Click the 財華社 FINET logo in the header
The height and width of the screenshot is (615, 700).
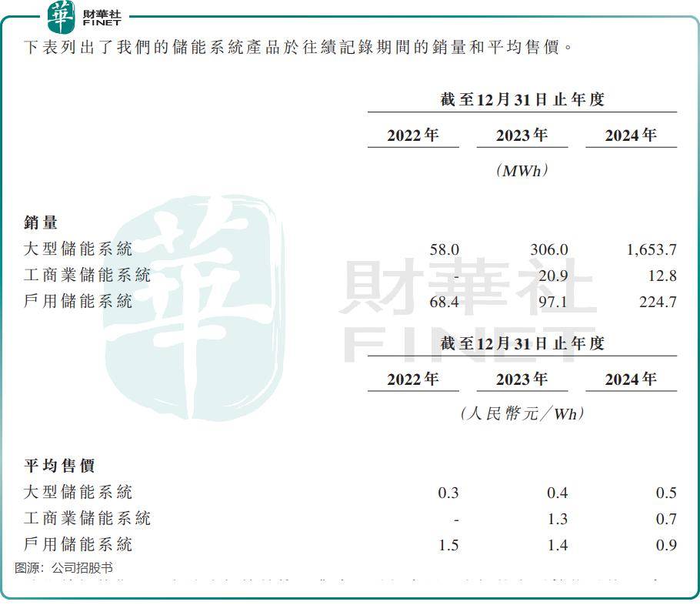point(85,17)
